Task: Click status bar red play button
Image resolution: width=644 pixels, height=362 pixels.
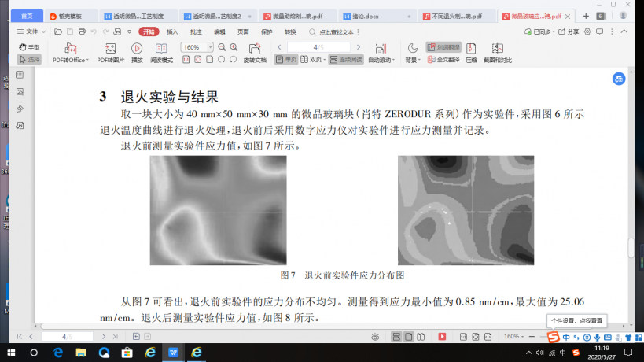Action: 442,337
